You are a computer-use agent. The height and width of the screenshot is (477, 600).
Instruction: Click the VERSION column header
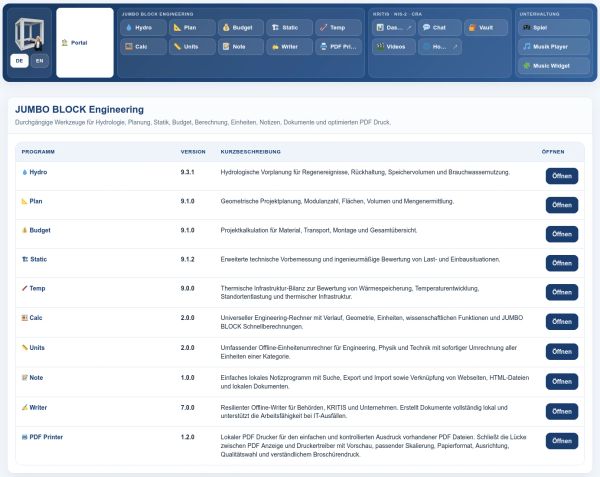point(193,152)
